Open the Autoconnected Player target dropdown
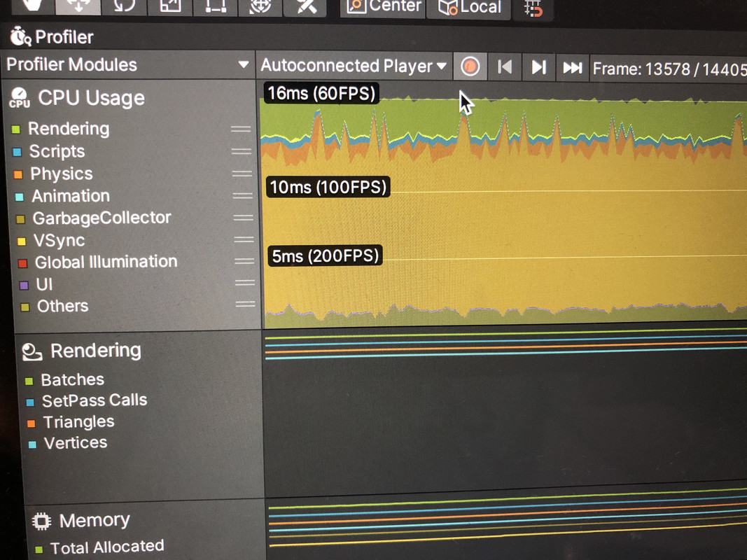 point(354,66)
